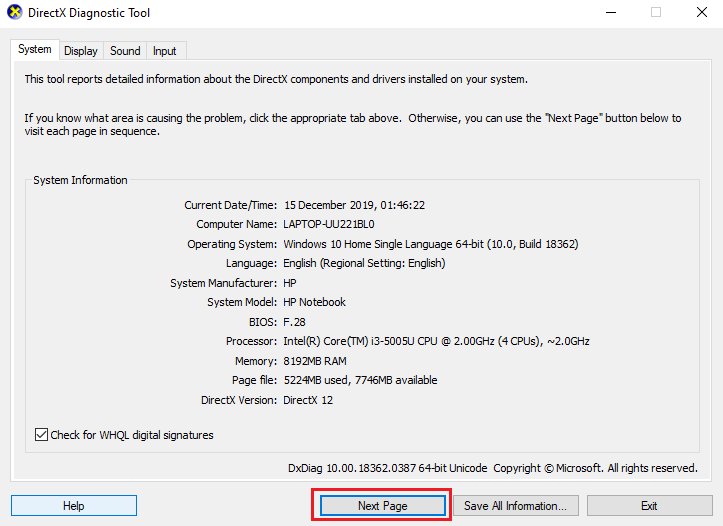Screen dimensions: 723x526
Task: Click the DirectX Version label
Action: click(239, 400)
